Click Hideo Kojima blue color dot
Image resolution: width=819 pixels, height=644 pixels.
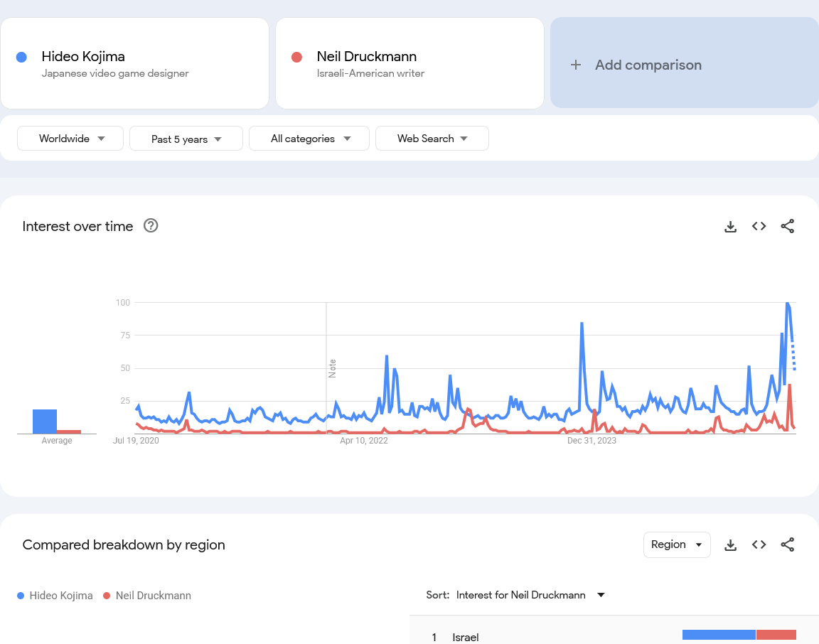tap(21, 57)
